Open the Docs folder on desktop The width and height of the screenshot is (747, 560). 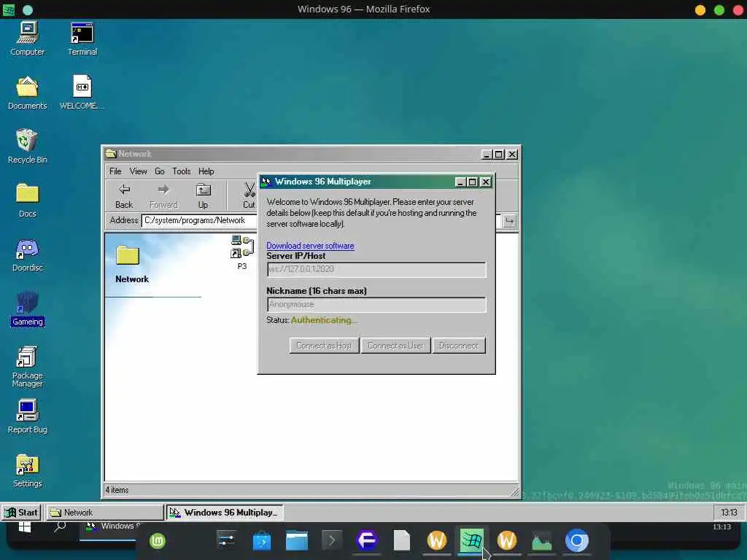click(27, 201)
